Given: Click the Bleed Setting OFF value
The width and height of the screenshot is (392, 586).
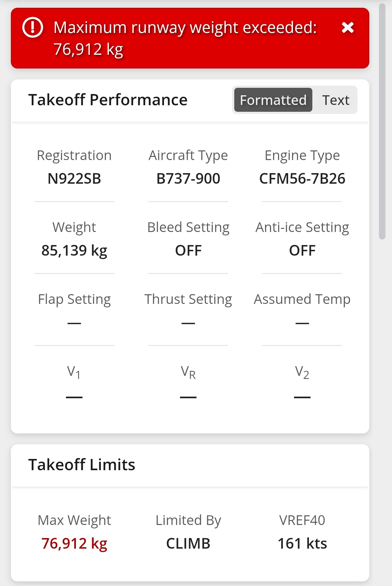Looking at the screenshot, I should tap(188, 251).
